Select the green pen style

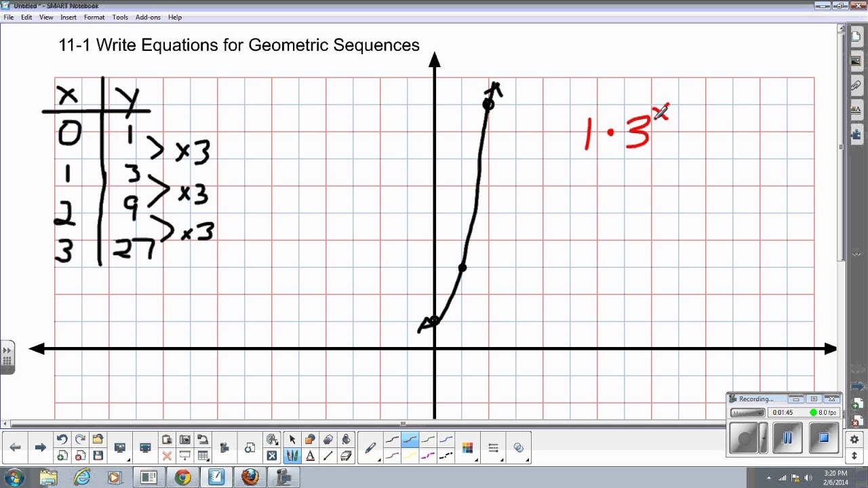[428, 439]
